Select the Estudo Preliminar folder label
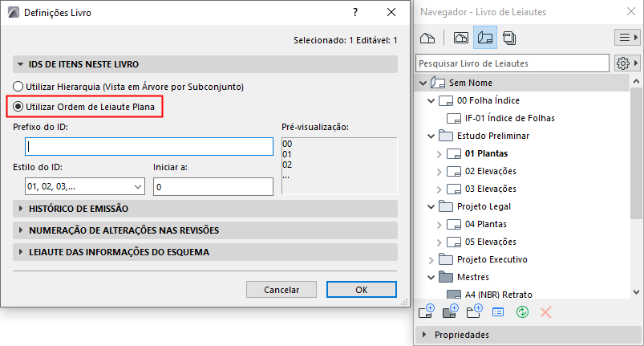This screenshot has height=346, width=644. click(493, 136)
